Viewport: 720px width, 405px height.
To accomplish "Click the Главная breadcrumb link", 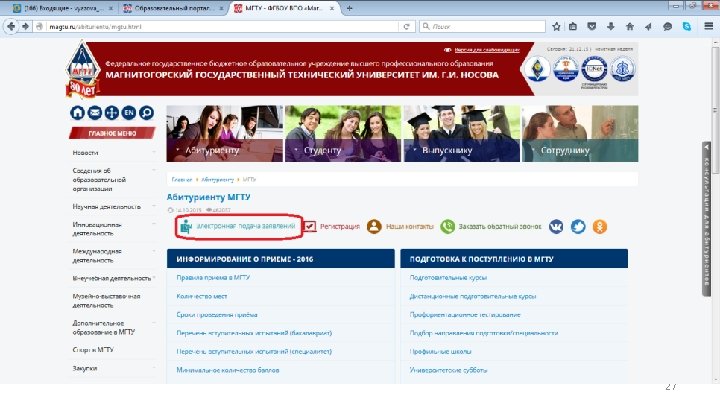I will click(x=182, y=180).
